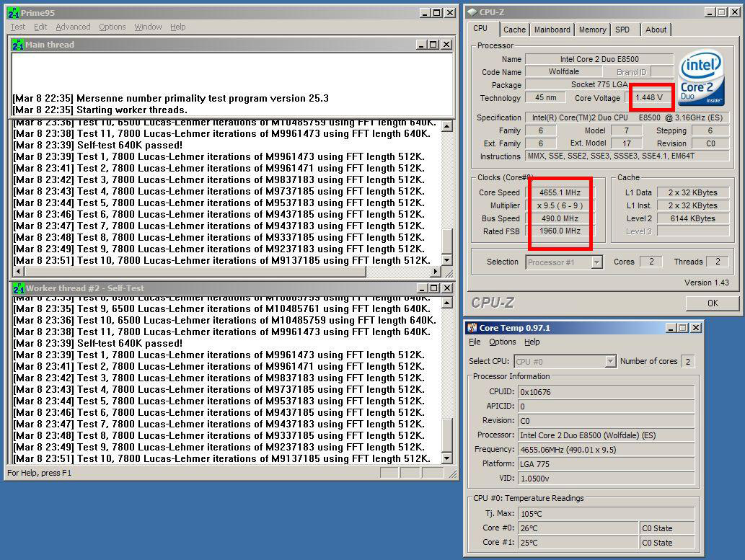Maximize the Main thread sub-window

click(x=433, y=45)
